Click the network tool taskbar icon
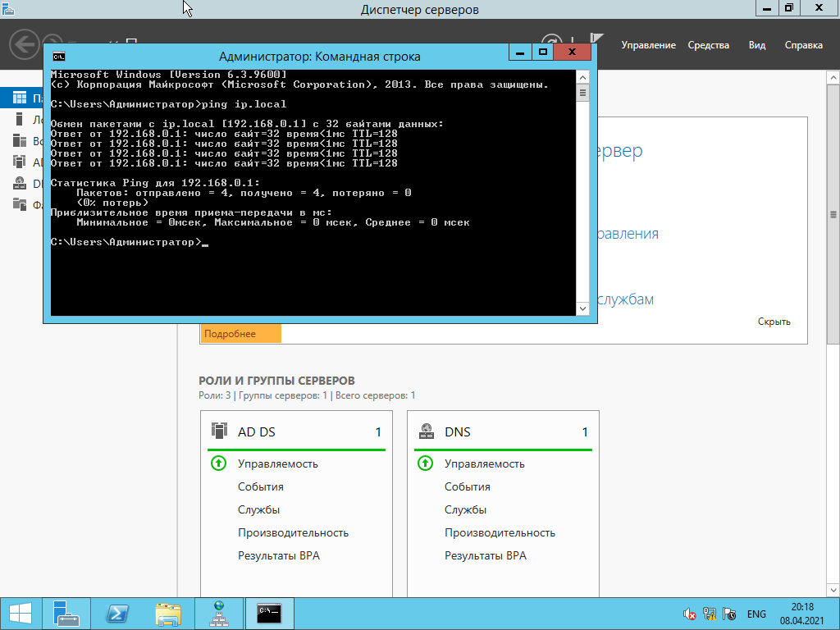Screen dimensions: 840x630 [x=218, y=613]
